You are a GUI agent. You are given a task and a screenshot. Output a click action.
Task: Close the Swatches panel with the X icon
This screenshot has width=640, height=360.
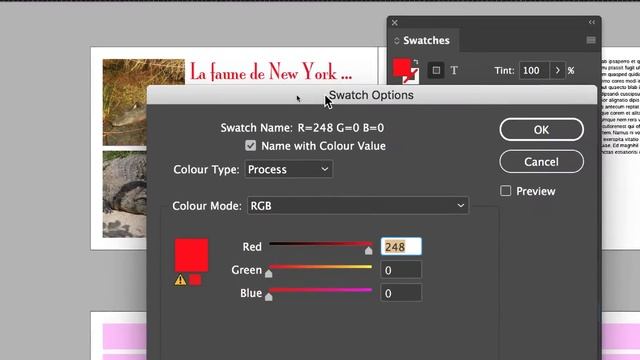coord(394,23)
